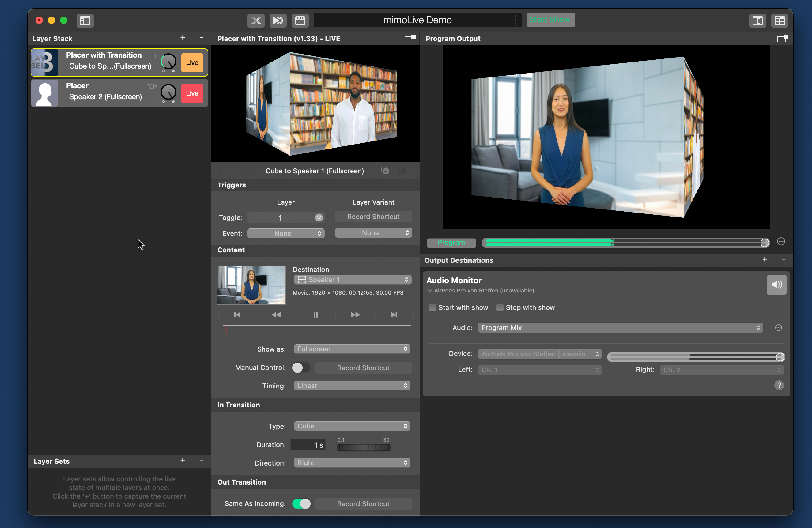This screenshot has height=528, width=812.
Task: Click the Duration value field
Action: [x=308, y=445]
